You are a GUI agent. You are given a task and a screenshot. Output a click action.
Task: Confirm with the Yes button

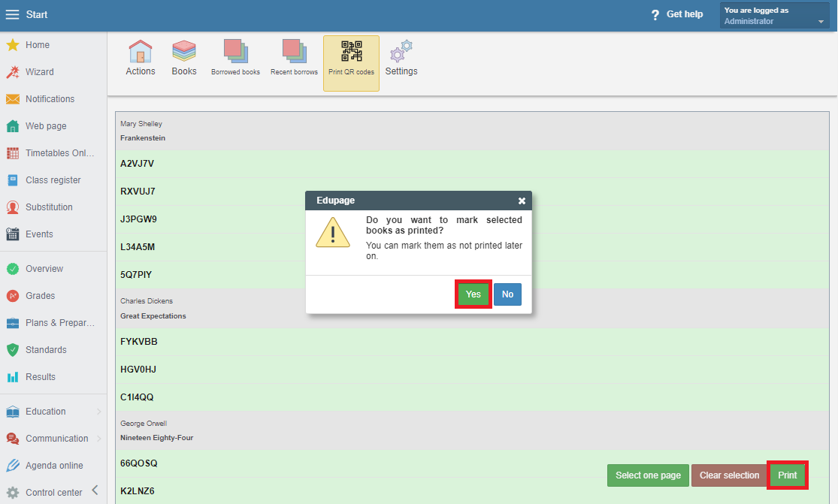473,294
